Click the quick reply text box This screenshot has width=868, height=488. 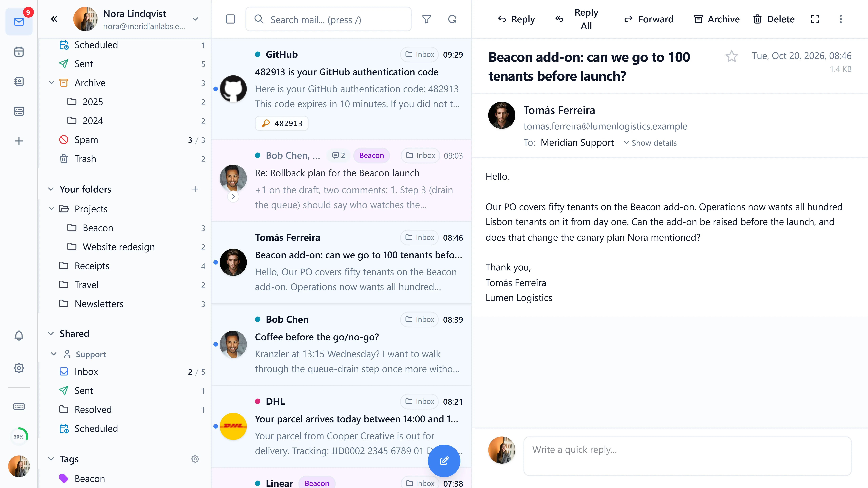687,456
